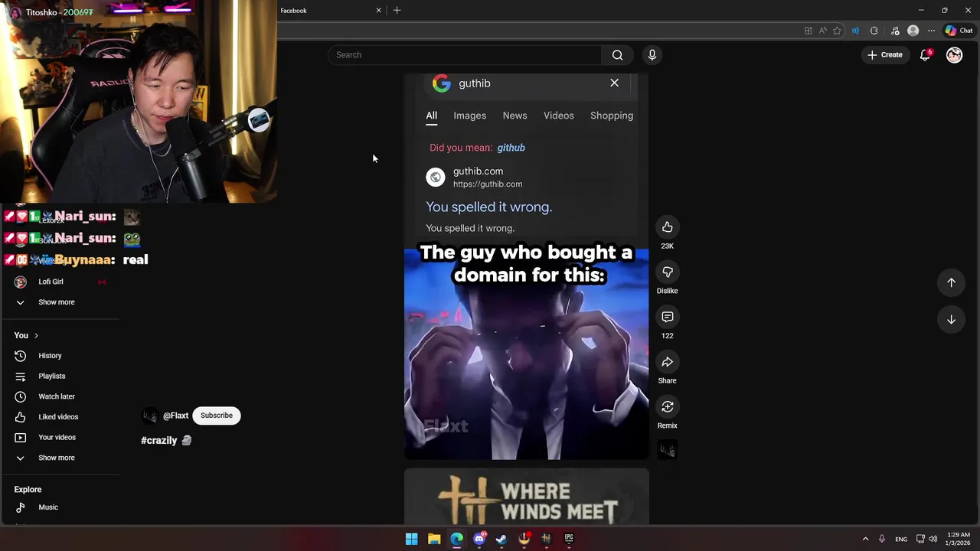980x551 pixels.
Task: Click the blue sound wave extension icon
Action: click(x=855, y=31)
